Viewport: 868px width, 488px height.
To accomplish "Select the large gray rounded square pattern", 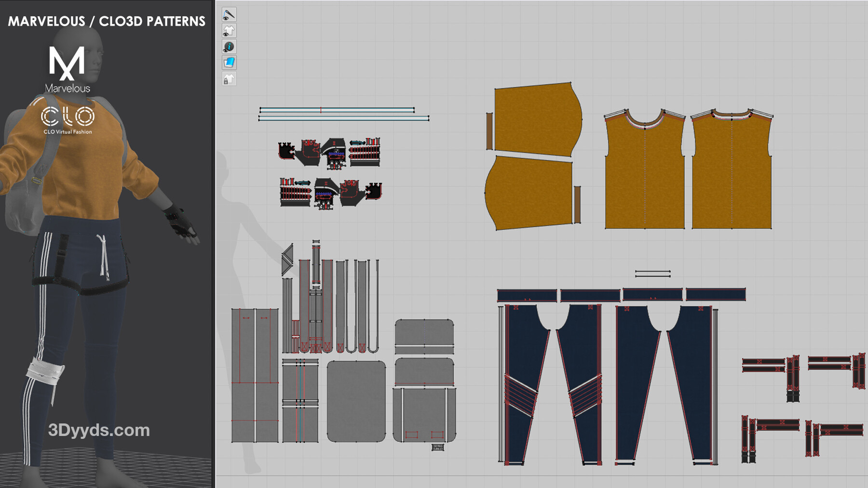I will [x=356, y=401].
